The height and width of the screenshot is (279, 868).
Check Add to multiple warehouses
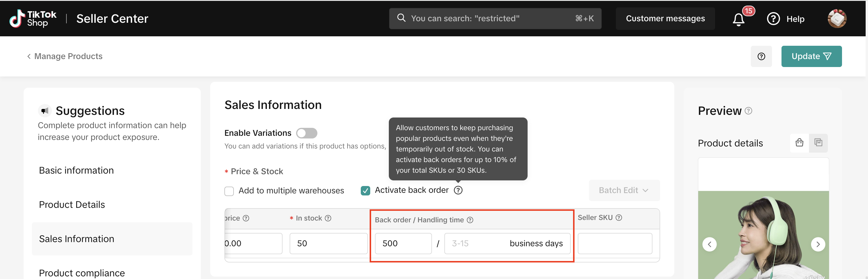pos(229,191)
